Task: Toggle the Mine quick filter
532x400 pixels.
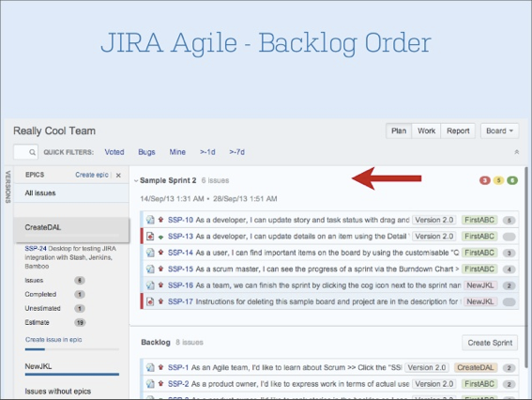Action: [x=177, y=152]
